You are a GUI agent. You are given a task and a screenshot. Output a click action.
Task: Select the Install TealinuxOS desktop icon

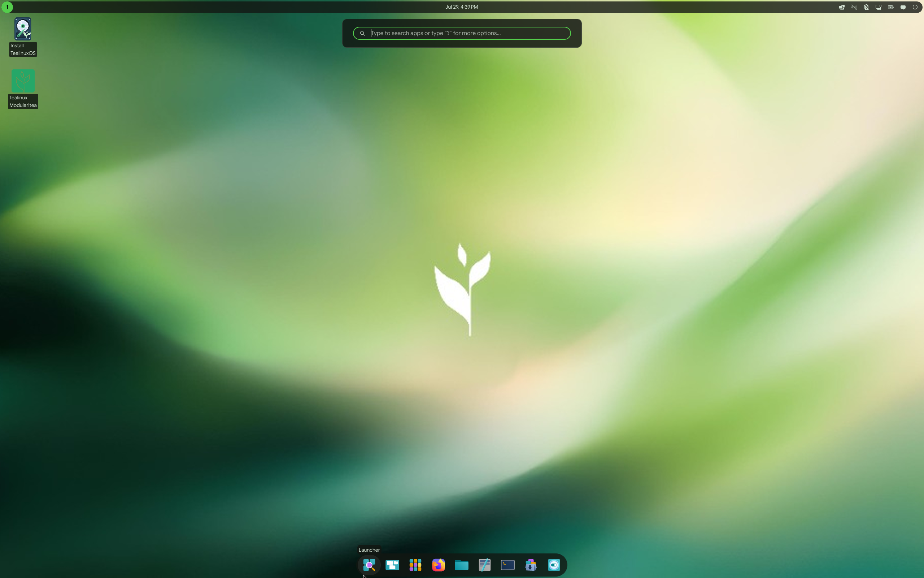coord(23,37)
